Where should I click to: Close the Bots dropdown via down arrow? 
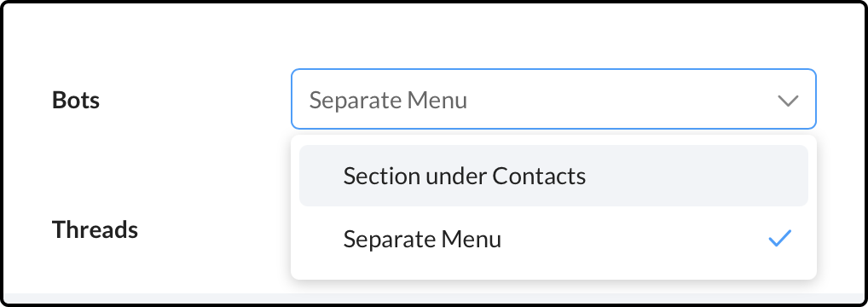[788, 101]
